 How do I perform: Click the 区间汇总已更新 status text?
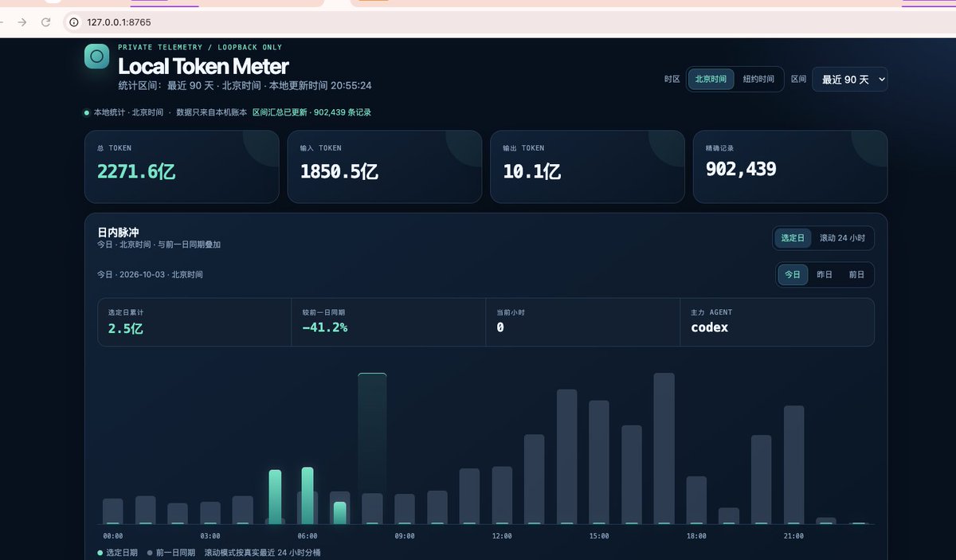pyautogui.click(x=311, y=112)
